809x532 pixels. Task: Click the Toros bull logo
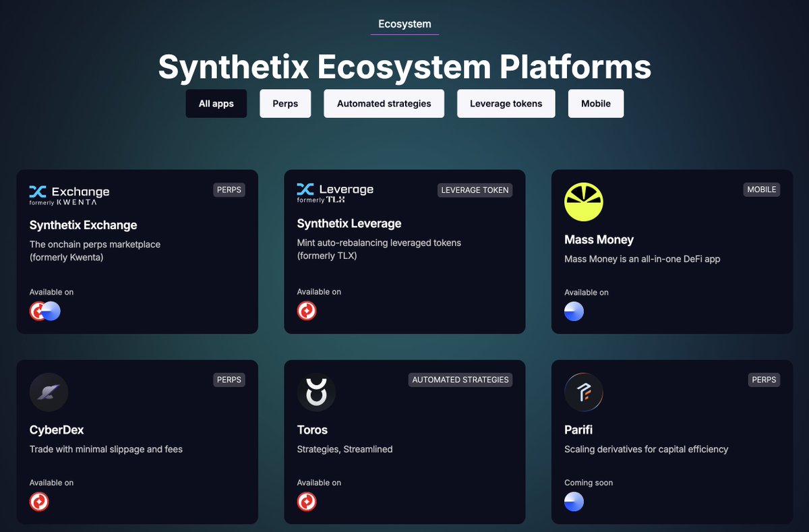click(316, 392)
